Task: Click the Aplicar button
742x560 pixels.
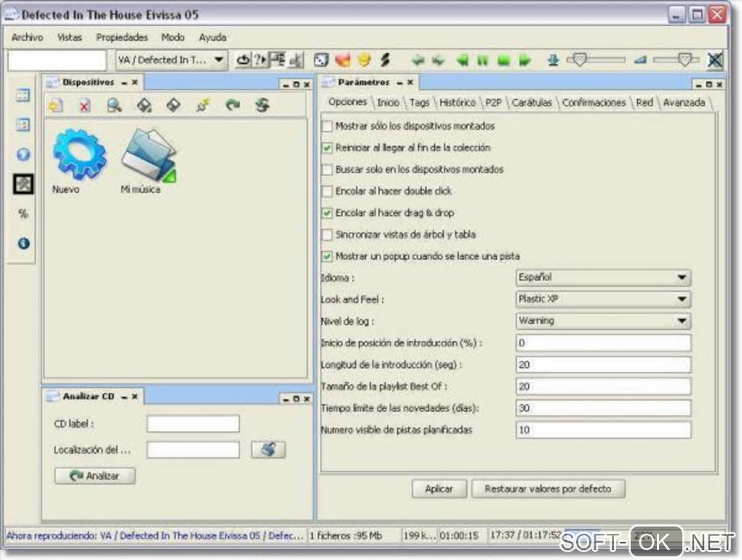Action: (439, 489)
